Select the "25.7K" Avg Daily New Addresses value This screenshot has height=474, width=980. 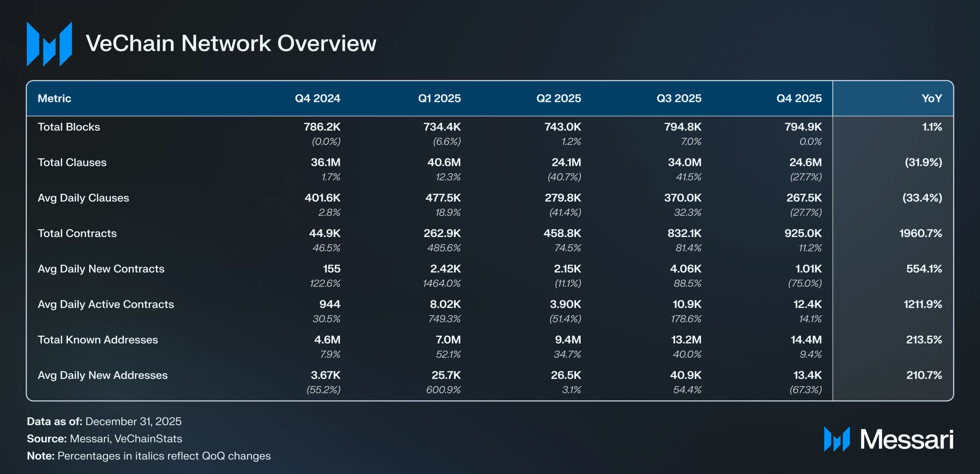click(x=447, y=375)
